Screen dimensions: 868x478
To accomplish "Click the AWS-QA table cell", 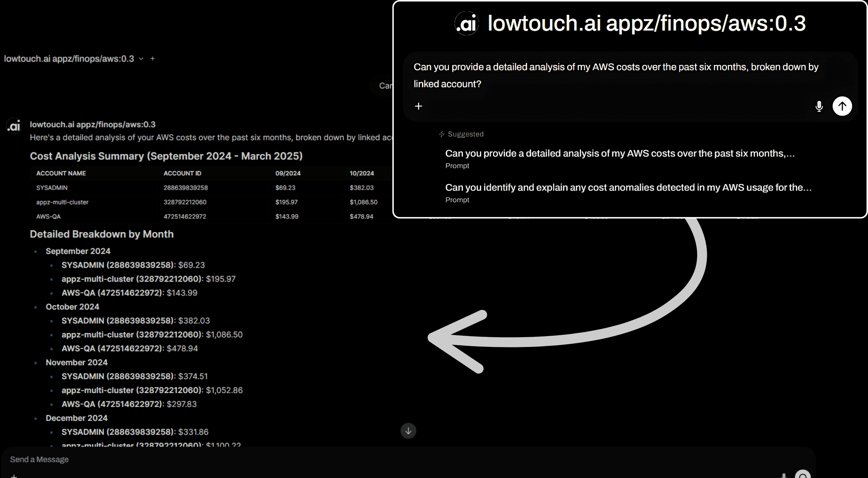I will (x=48, y=217).
